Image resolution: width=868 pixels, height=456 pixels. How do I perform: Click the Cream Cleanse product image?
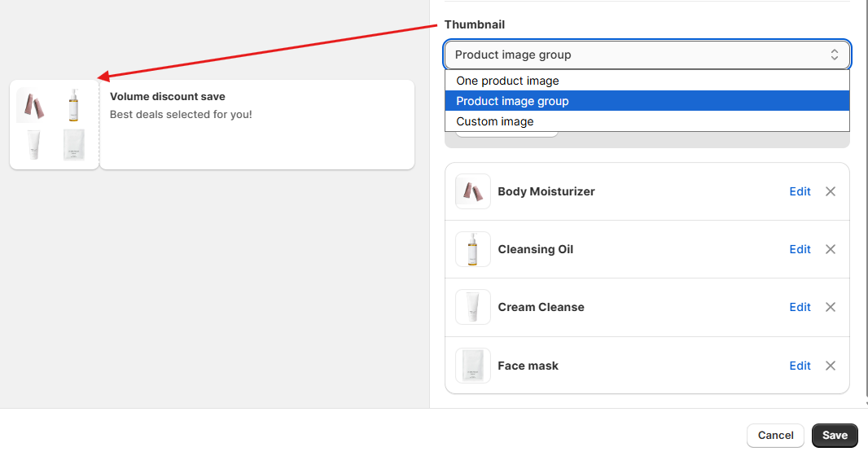click(473, 307)
